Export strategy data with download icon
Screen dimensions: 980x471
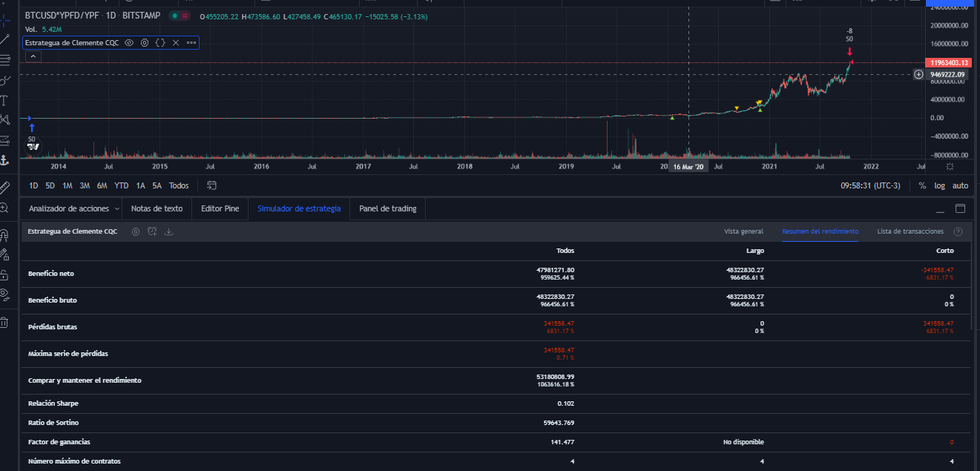[168, 231]
